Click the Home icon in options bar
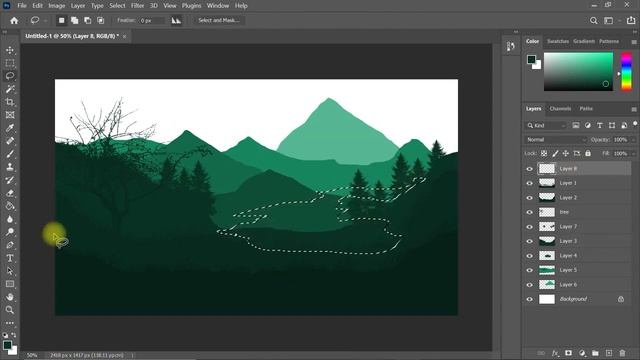Viewport: 640px width, 360px height. tap(14, 20)
